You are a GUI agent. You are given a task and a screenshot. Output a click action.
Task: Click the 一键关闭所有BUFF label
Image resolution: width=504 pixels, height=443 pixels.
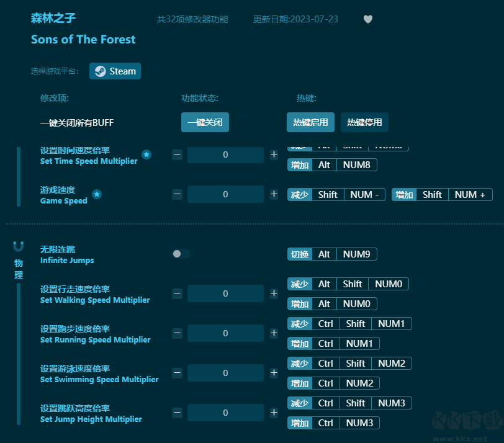(x=77, y=123)
